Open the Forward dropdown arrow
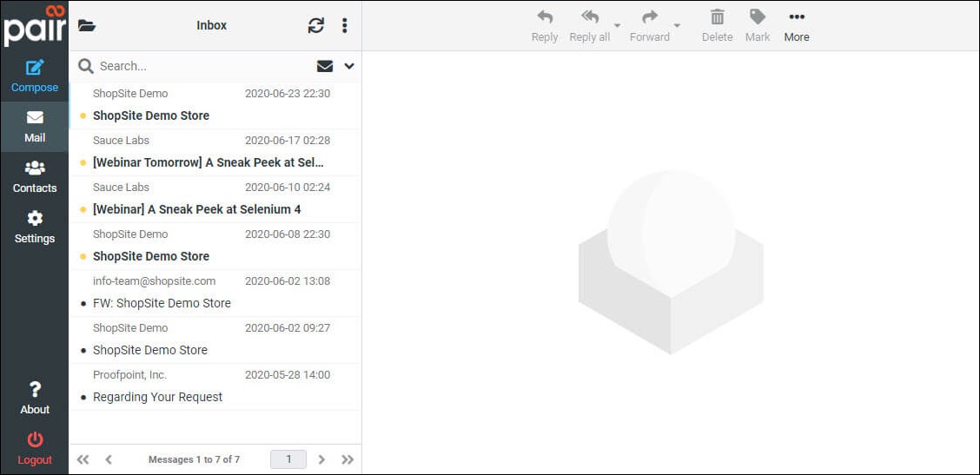This screenshot has height=475, width=980. (677, 26)
